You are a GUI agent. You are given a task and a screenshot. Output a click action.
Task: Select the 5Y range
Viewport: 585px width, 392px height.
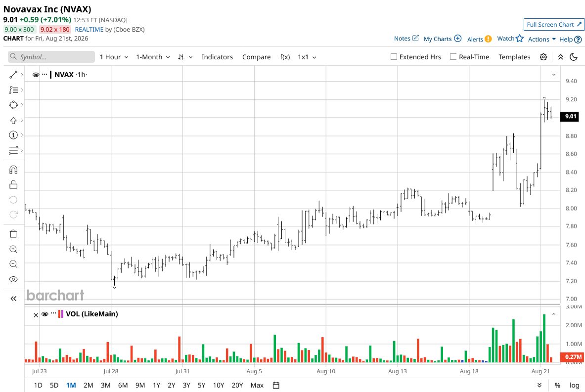pos(201,385)
